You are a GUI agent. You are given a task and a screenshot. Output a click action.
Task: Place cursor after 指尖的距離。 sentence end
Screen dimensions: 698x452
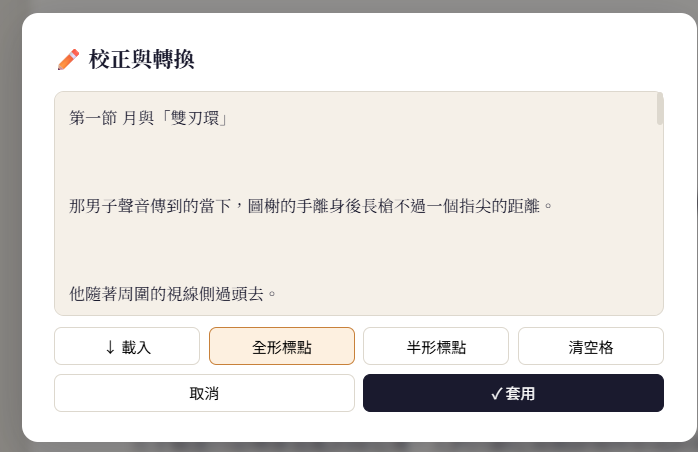[x=553, y=206]
